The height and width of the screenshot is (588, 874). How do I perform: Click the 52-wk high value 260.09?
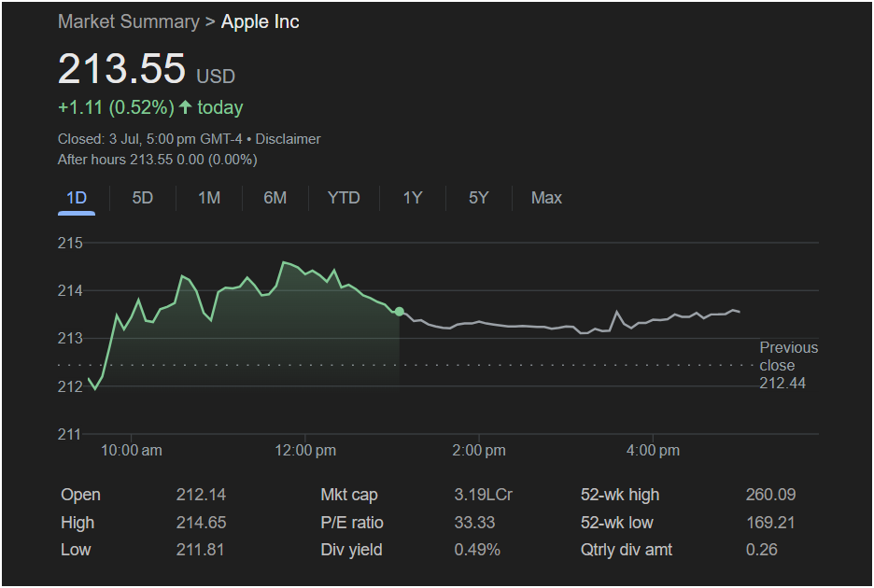point(771,495)
